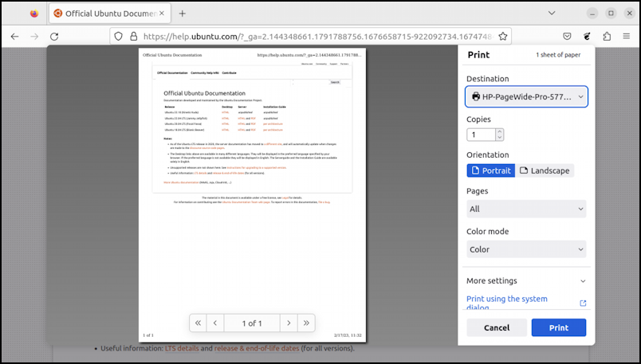Go to previous page in preview
The width and height of the screenshot is (641, 364).
pyautogui.click(x=215, y=323)
